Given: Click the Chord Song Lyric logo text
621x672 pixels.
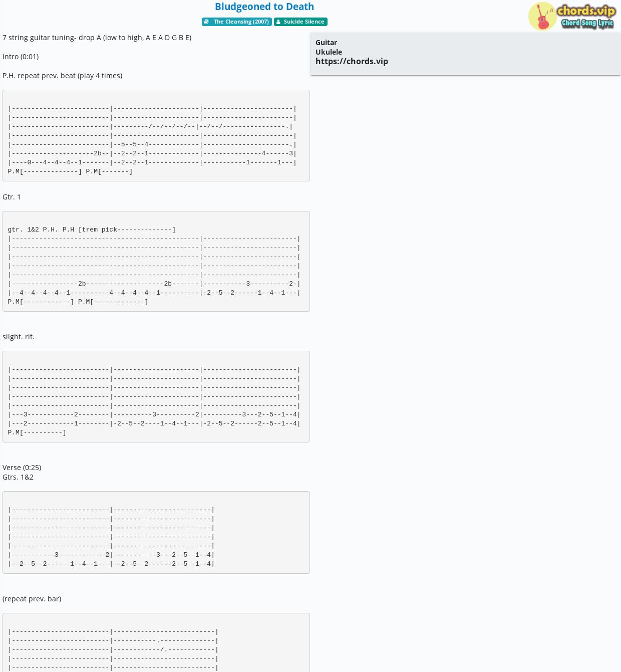Looking at the screenshot, I should [587, 23].
